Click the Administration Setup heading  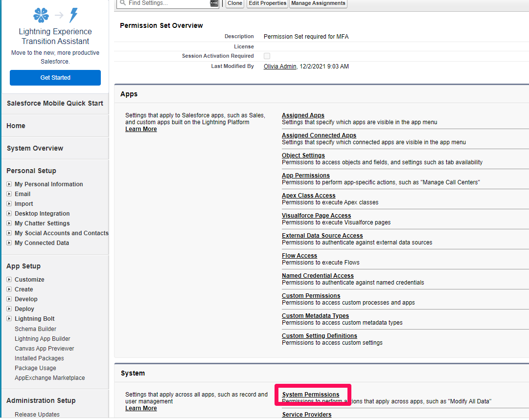click(41, 400)
